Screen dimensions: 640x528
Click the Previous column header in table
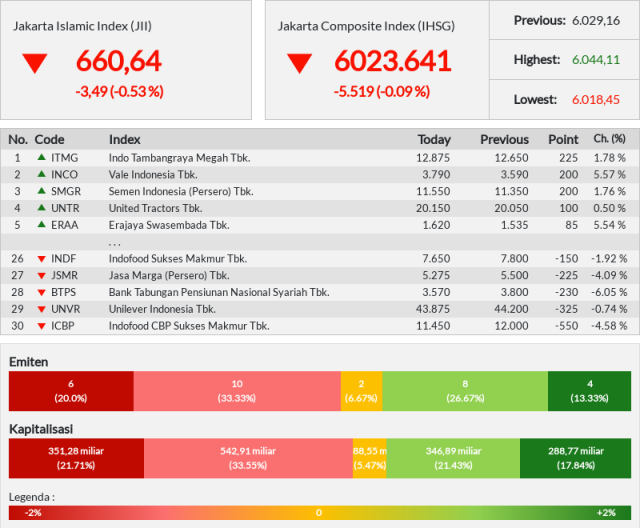click(504, 140)
